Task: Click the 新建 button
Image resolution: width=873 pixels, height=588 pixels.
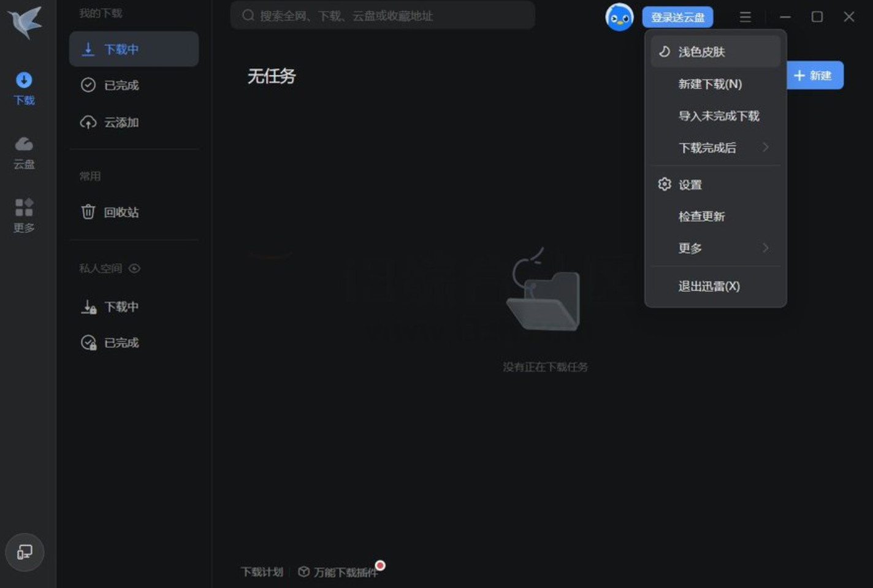Action: point(815,75)
